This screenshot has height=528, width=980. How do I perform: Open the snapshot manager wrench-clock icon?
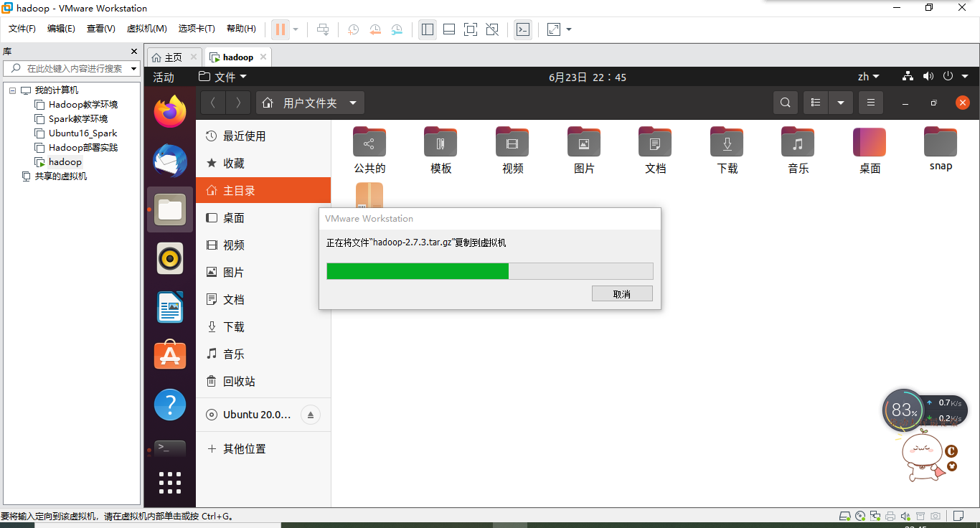397,29
